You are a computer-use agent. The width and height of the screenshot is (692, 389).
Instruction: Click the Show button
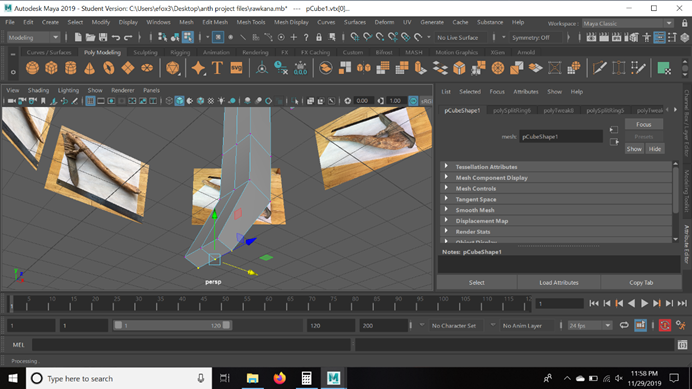tap(634, 149)
